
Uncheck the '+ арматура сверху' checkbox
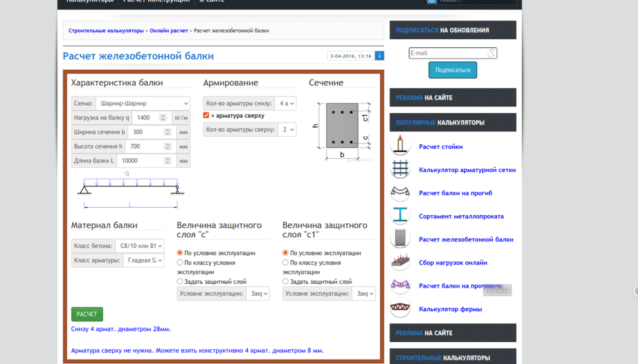pos(206,116)
